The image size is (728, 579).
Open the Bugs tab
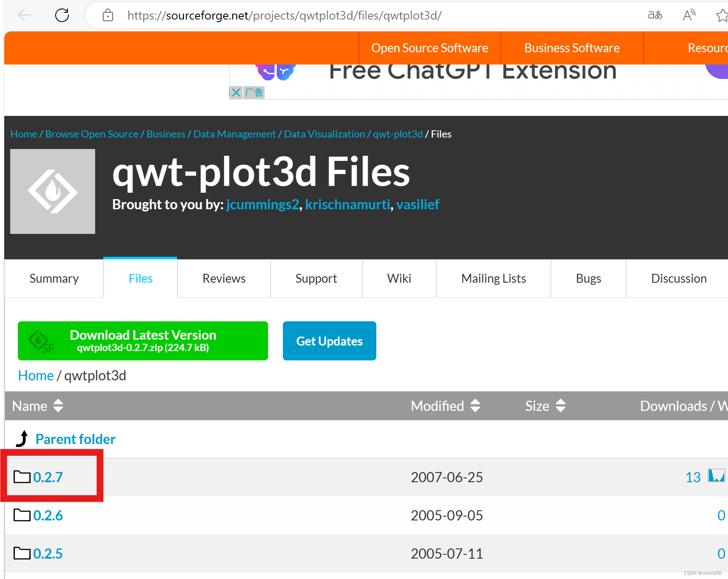click(588, 278)
